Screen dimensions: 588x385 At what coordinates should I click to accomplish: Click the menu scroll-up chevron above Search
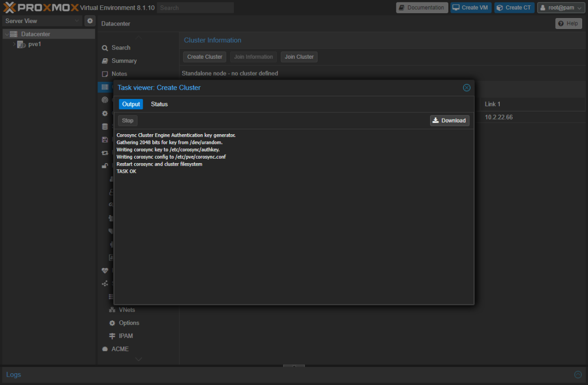click(139, 37)
